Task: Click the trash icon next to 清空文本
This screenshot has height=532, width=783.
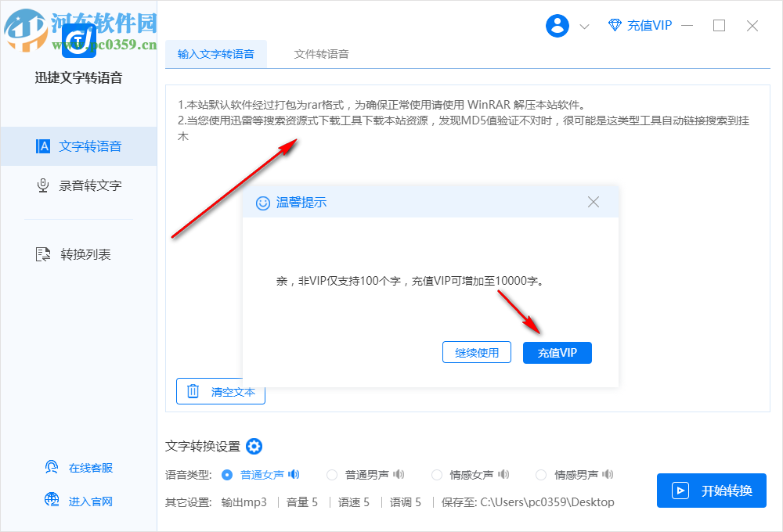Action: point(193,391)
